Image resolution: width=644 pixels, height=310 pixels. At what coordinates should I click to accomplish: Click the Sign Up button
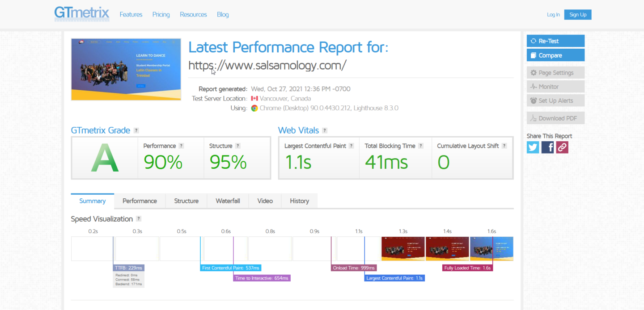[x=577, y=15]
